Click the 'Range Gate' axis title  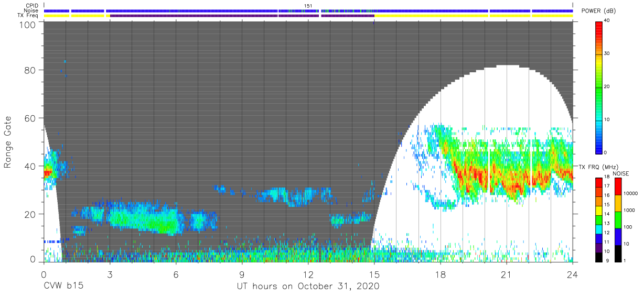[x=8, y=142]
